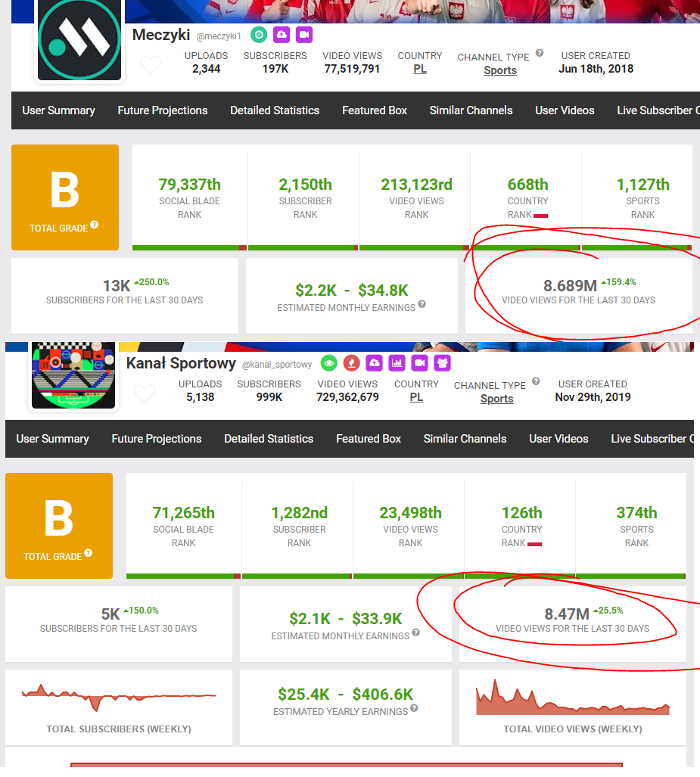Click the 374th sports rank
This screenshot has width=700, height=777.
(x=637, y=513)
